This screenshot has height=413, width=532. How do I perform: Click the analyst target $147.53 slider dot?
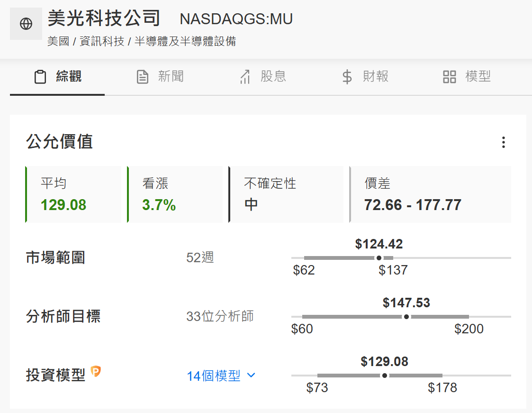406,317
